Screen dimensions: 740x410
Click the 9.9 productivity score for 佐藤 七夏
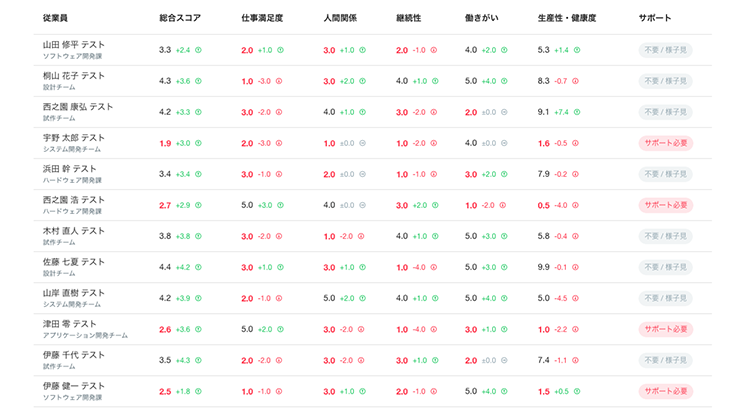(x=544, y=267)
